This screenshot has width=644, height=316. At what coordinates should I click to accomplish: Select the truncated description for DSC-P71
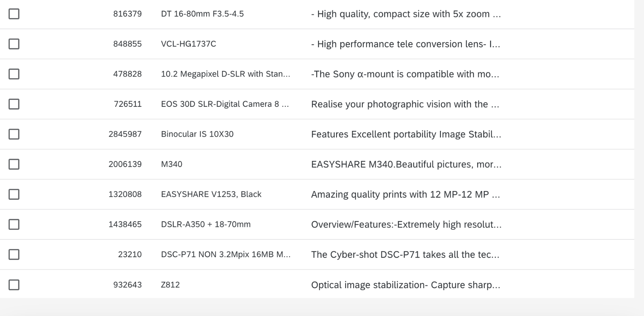tap(406, 254)
